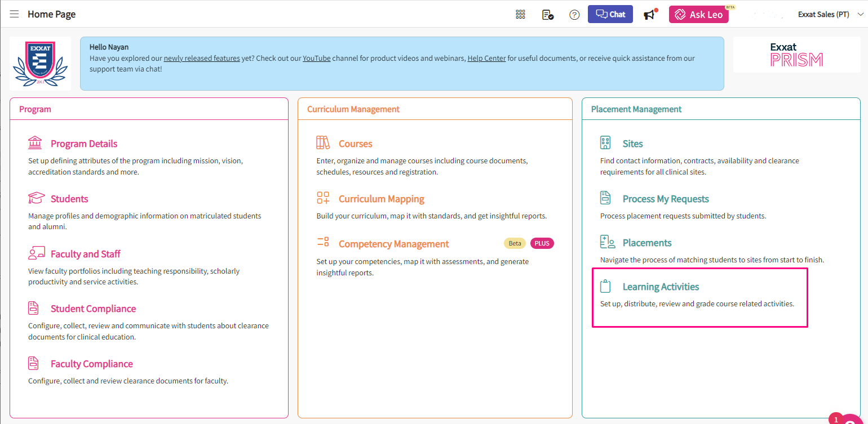The width and height of the screenshot is (868, 424).
Task: Open the Process My Requests link
Action: [x=666, y=199]
